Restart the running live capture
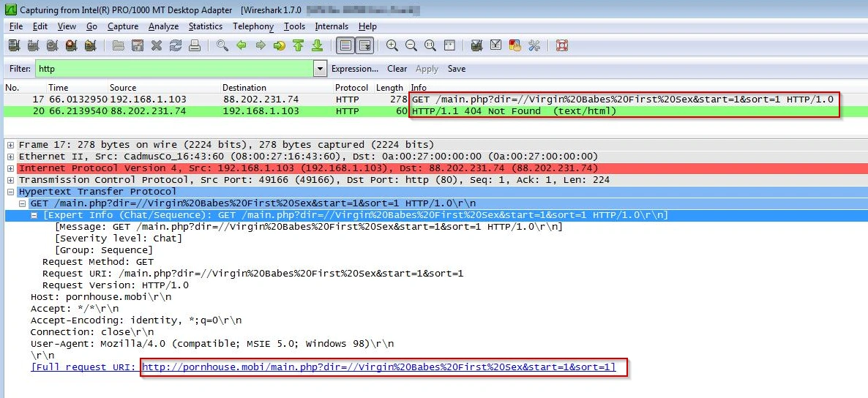The width and height of the screenshot is (868, 398). [90, 45]
